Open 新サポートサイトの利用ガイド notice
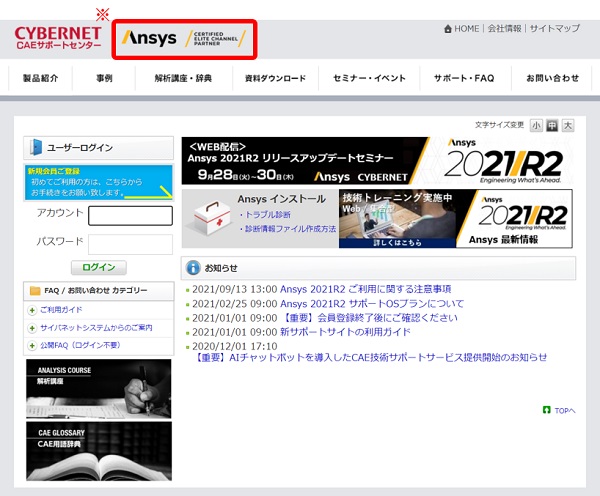 click(345, 332)
